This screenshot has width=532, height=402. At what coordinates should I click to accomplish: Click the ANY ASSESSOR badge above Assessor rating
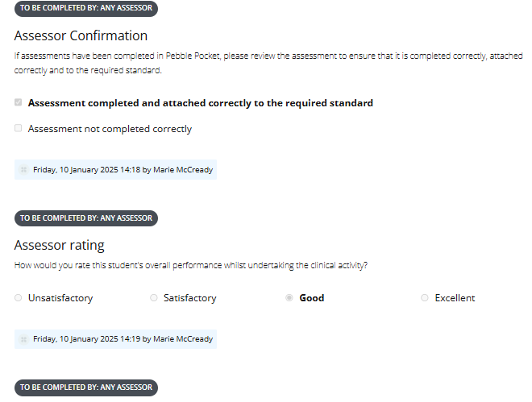(86, 218)
